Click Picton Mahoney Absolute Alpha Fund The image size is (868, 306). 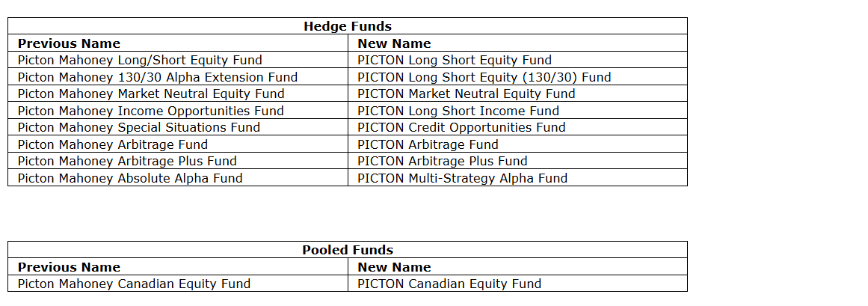(x=130, y=178)
